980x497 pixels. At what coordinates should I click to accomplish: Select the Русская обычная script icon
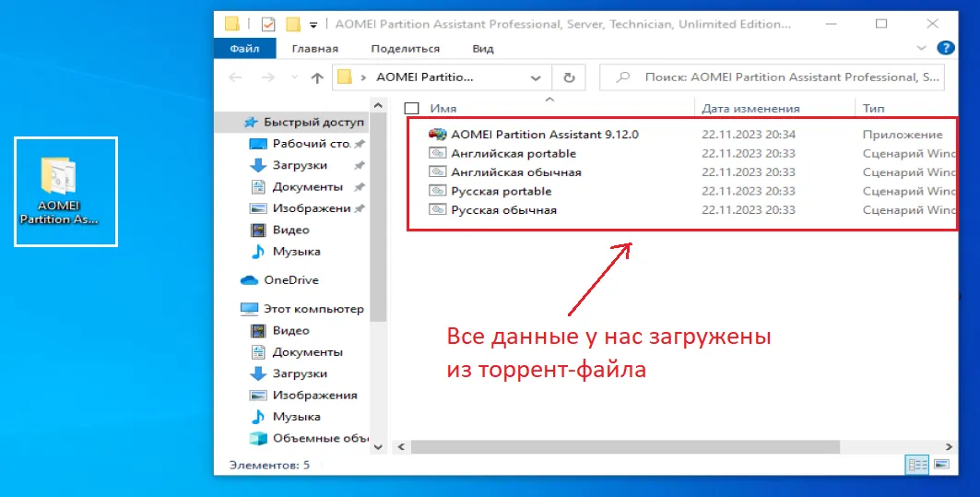point(438,209)
